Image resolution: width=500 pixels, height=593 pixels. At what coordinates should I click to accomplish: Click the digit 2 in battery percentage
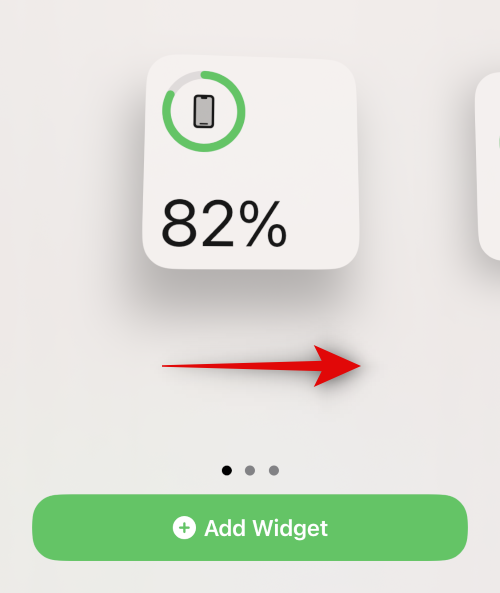(x=218, y=224)
